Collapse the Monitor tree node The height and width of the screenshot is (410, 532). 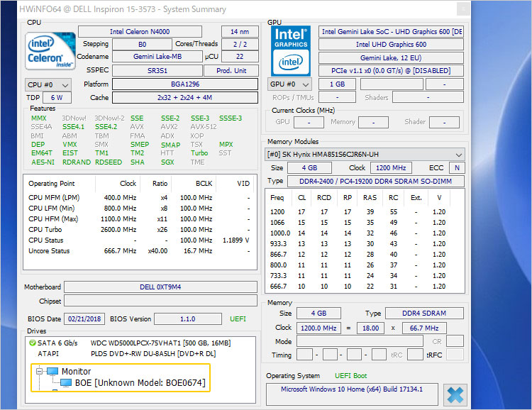(39, 371)
